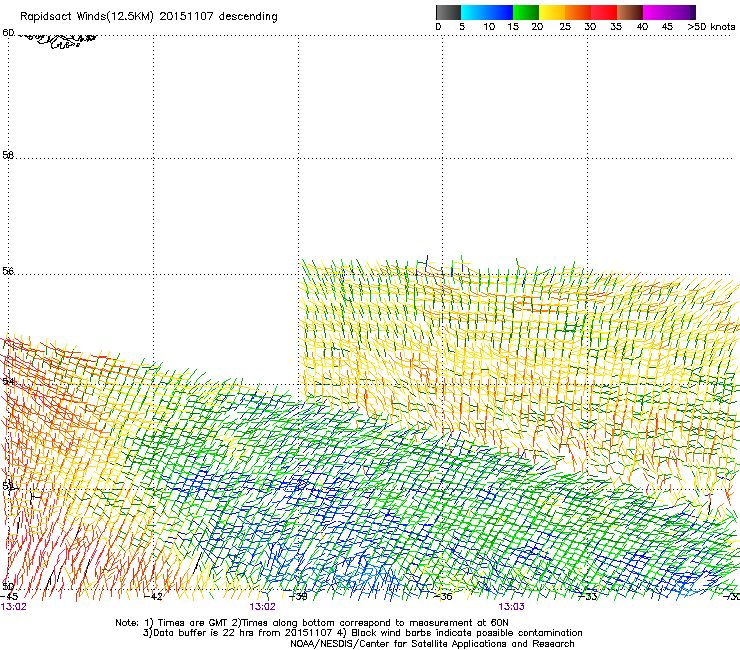Click the longitude label -42
Image resolution: width=740 pixels, height=650 pixels.
click(154, 597)
